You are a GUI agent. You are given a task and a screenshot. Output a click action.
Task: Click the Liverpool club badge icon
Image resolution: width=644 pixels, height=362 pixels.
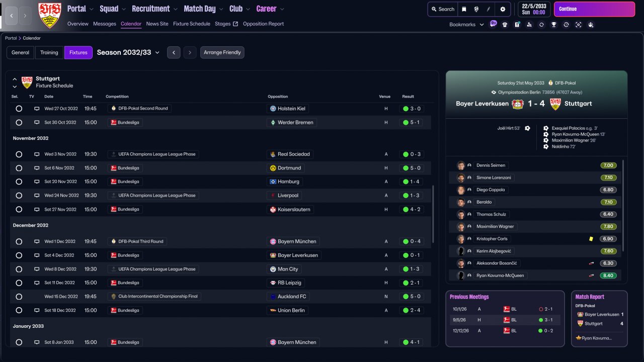coord(273,196)
